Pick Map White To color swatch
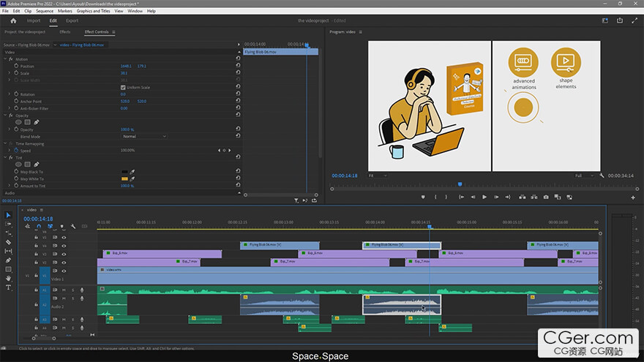Viewport: 644px width, 362px height. [x=124, y=178]
